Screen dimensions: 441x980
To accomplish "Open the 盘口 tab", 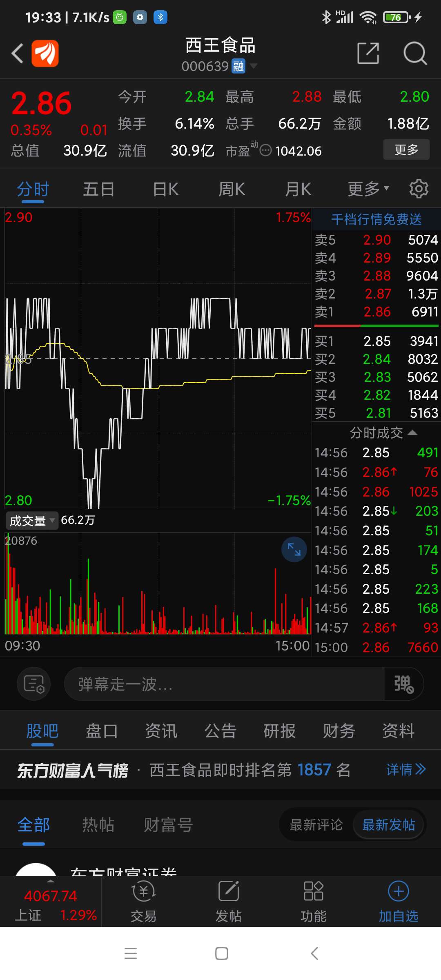I will [102, 731].
